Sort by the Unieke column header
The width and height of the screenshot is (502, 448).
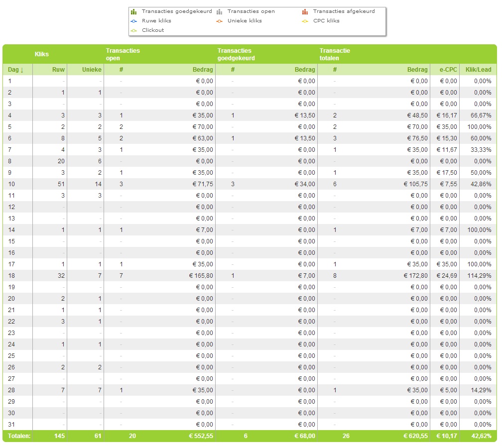(x=92, y=70)
